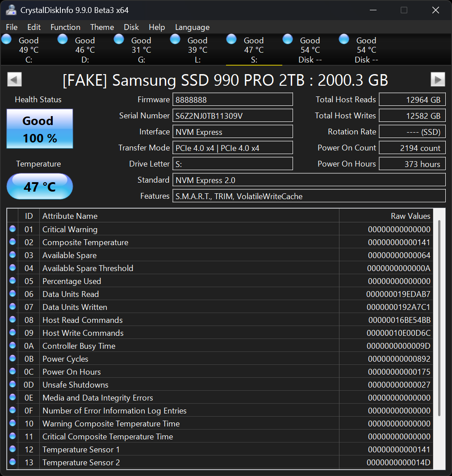Click the Drive Letter field S:

coord(233,164)
